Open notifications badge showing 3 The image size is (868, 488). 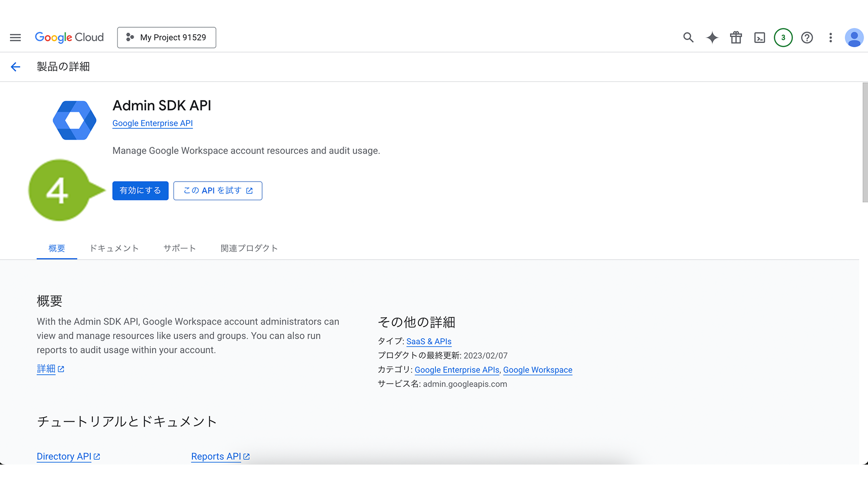coord(783,38)
